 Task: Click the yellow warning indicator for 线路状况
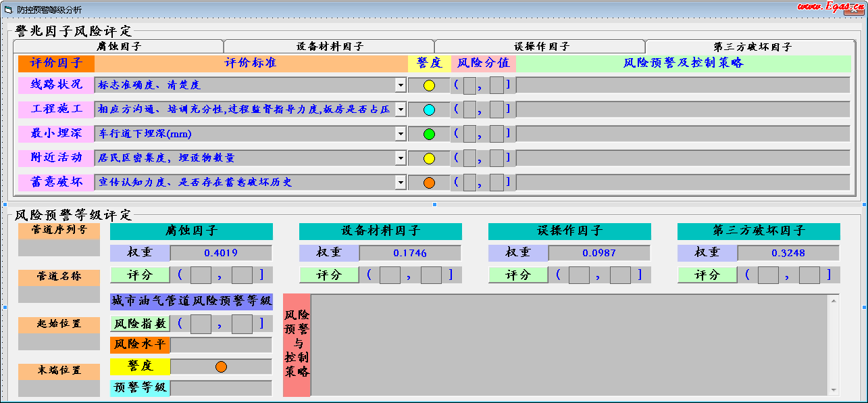(x=429, y=86)
